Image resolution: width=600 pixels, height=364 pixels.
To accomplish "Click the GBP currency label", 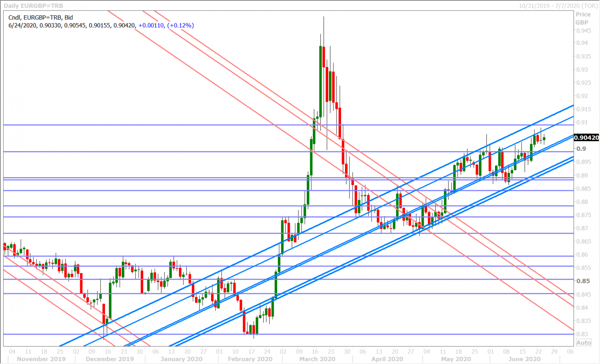I will 582,22.
